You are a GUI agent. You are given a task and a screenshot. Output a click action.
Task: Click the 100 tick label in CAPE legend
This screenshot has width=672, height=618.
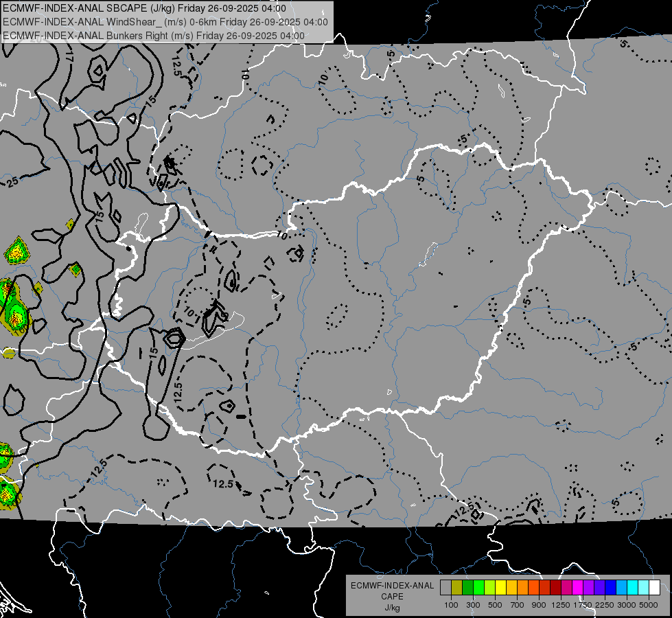[x=451, y=605]
